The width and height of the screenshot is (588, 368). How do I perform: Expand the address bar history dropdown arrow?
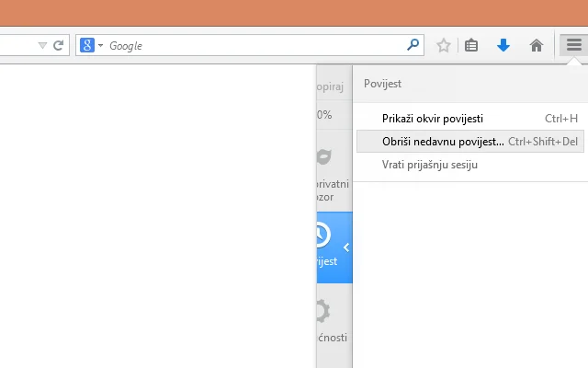pyautogui.click(x=42, y=45)
